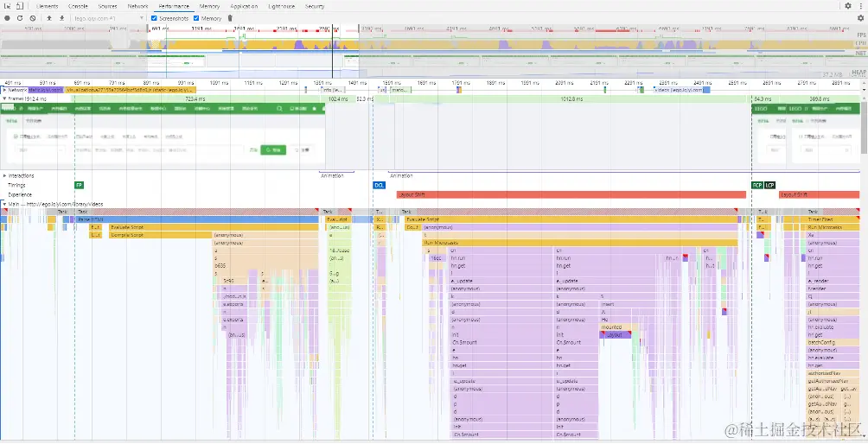Clear the recording with the clear icon
868x444 pixels.
[33, 18]
